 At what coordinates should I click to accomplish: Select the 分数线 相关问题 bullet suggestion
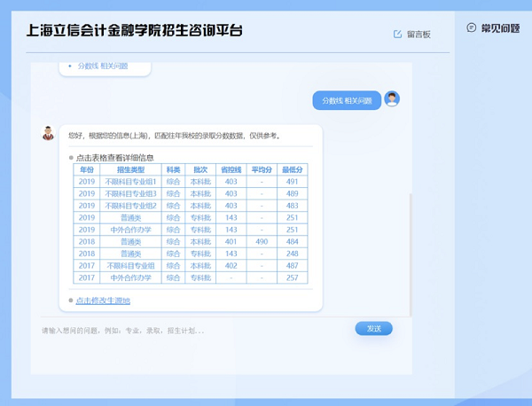click(103, 66)
